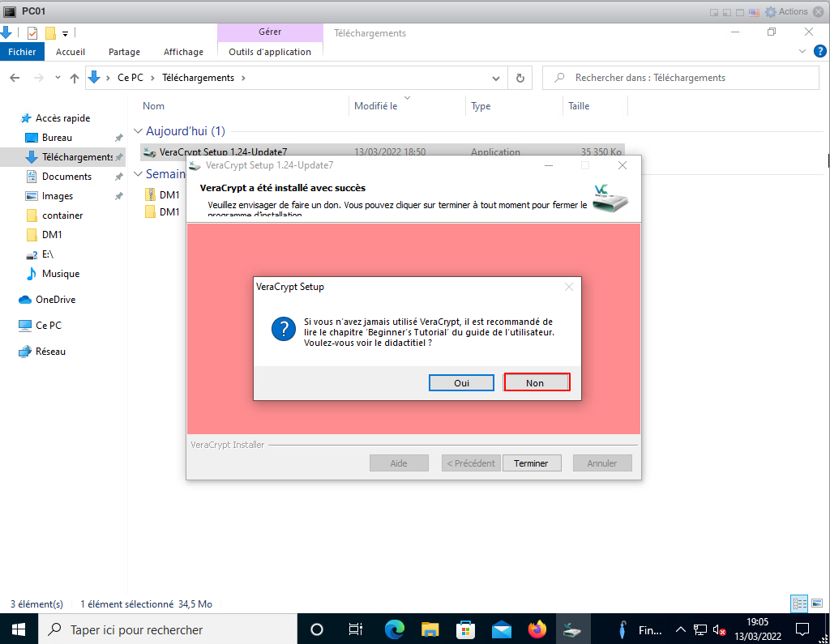Expand the address bar history dropdown

point(496,78)
